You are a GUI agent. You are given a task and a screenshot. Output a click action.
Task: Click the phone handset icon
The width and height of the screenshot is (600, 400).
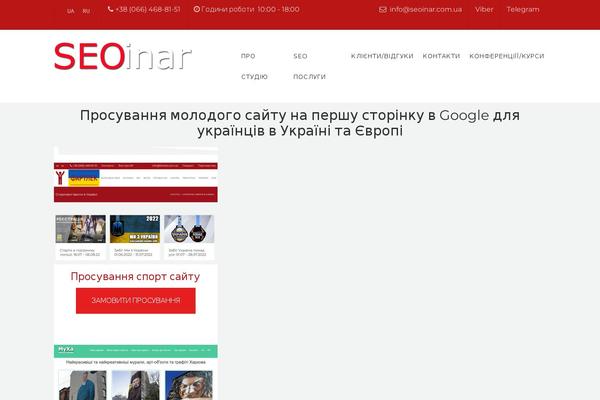pyautogui.click(x=111, y=9)
